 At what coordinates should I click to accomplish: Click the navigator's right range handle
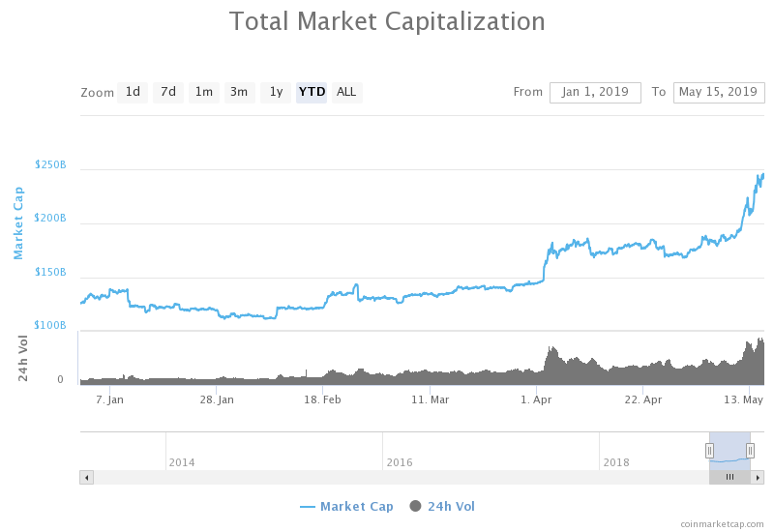(x=750, y=451)
